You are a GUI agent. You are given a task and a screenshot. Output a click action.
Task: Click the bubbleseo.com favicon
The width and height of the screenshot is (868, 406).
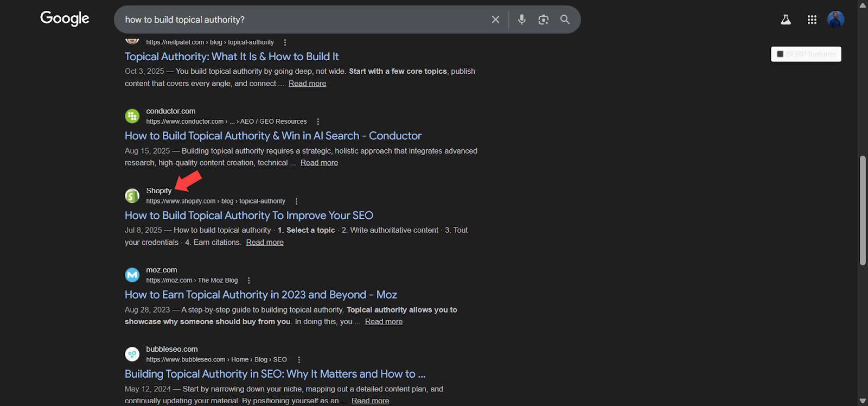tap(132, 354)
